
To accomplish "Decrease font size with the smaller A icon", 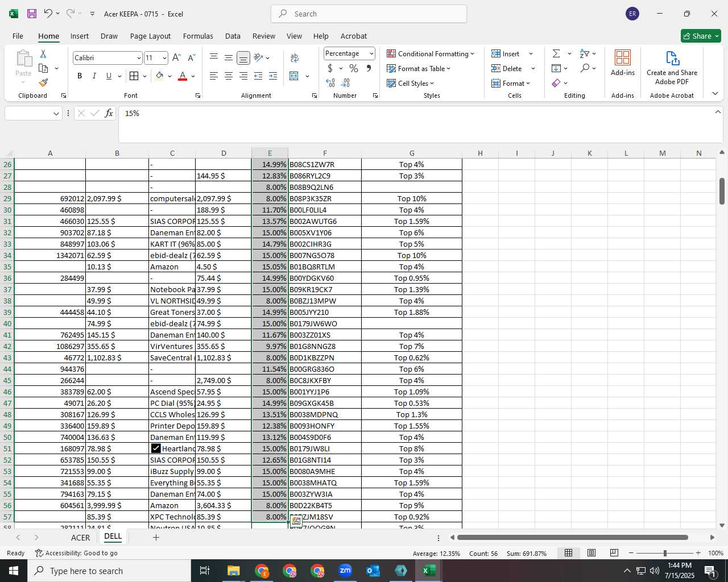I will coord(191,57).
